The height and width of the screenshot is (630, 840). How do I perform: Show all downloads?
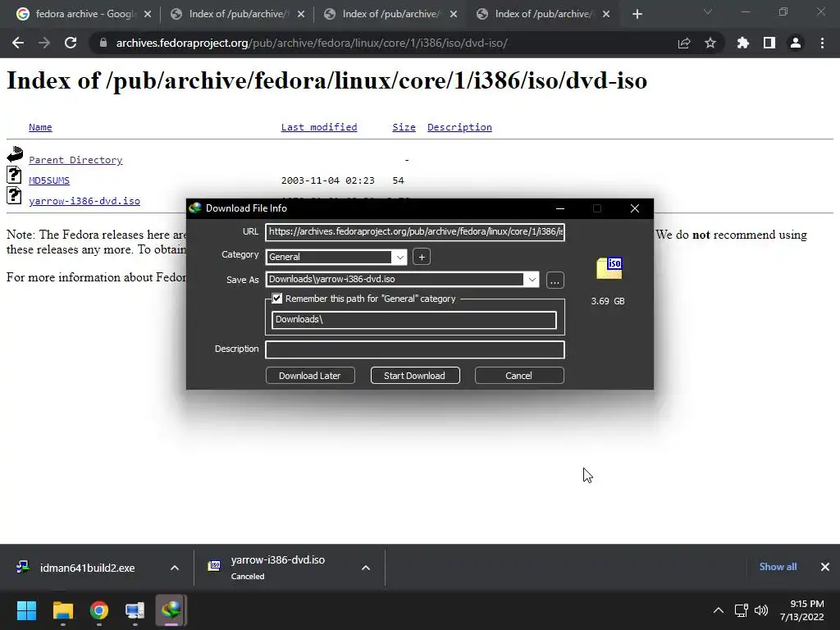778,567
